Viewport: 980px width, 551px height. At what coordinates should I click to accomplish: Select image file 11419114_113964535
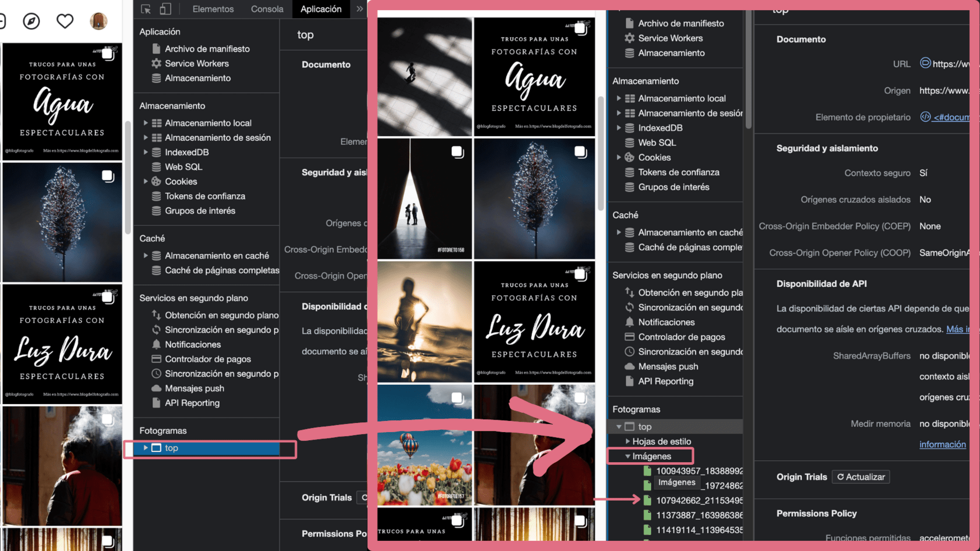[x=699, y=530]
